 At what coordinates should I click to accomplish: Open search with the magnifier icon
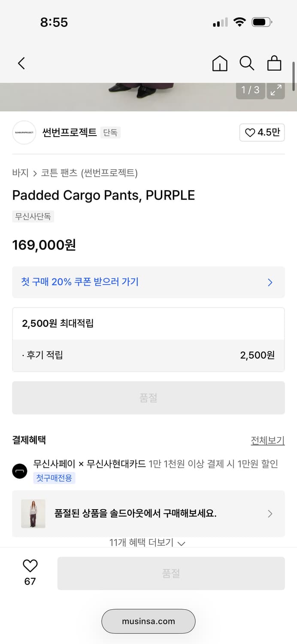pos(247,63)
